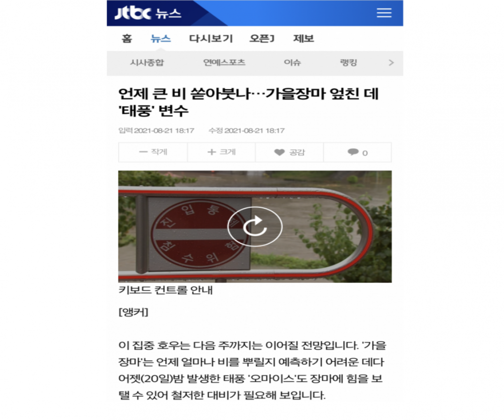Click the flood warning sign video thumbnail
This screenshot has width=504, height=420.
255,227
